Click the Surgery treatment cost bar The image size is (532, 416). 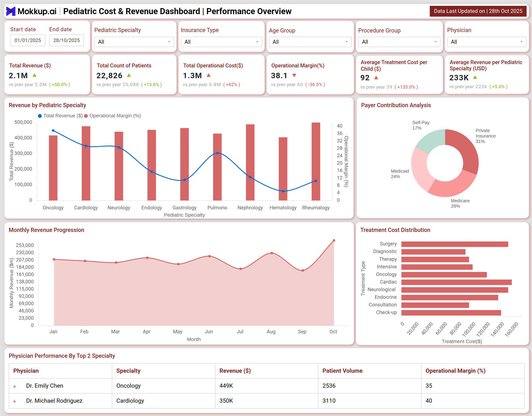click(x=455, y=244)
